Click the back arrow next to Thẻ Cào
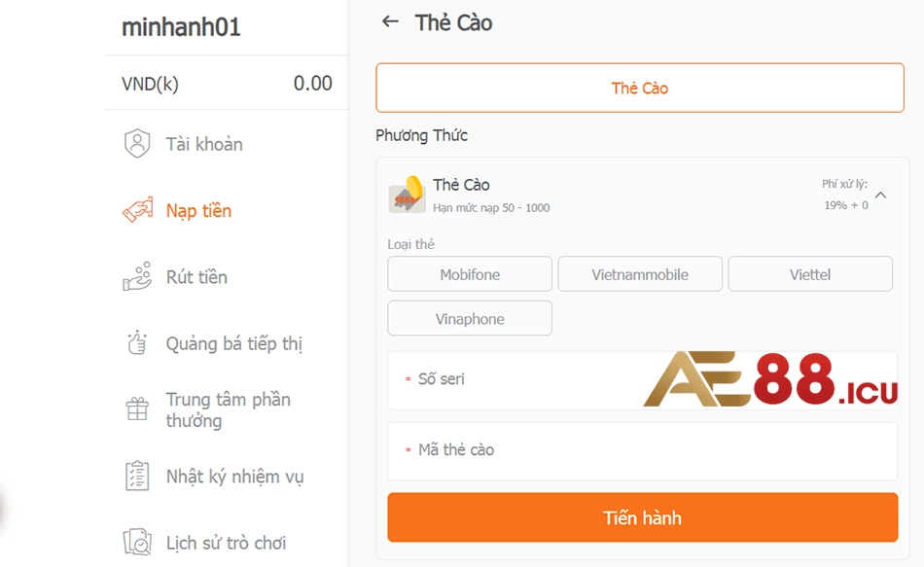924x567 pixels. pos(389,21)
